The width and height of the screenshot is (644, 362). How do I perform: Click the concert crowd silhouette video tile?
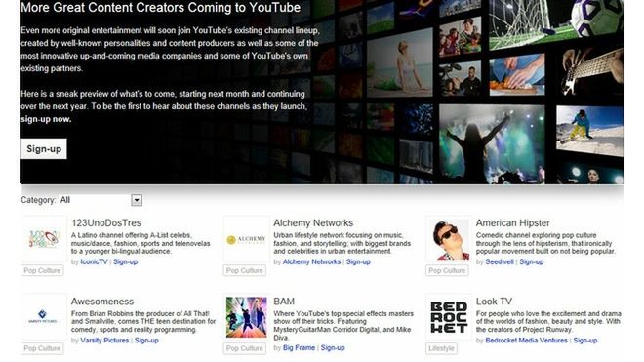(492, 143)
